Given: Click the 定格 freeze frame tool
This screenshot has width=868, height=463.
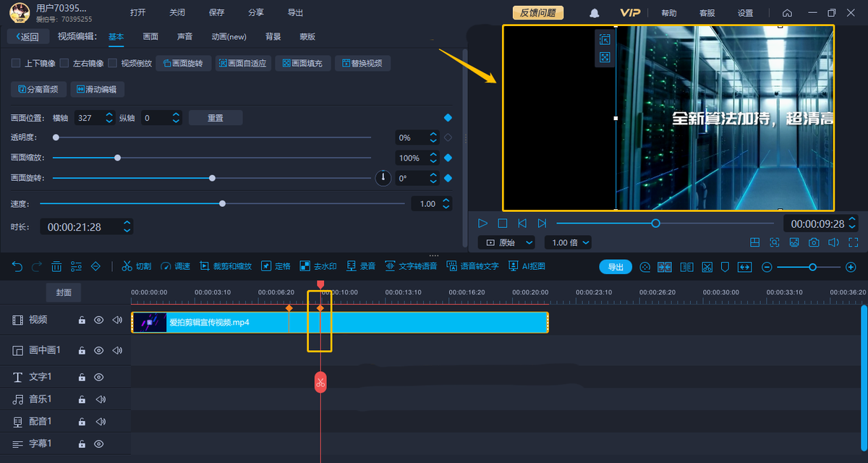Looking at the screenshot, I should click(276, 266).
